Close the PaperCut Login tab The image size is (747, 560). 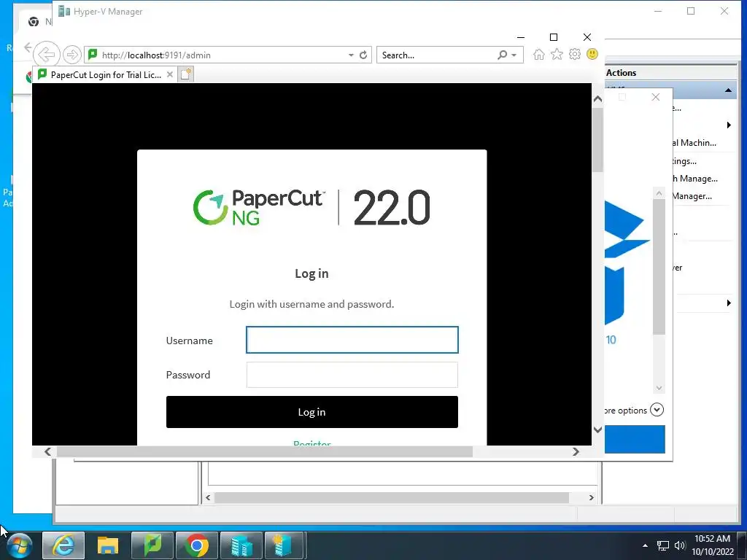pos(169,75)
